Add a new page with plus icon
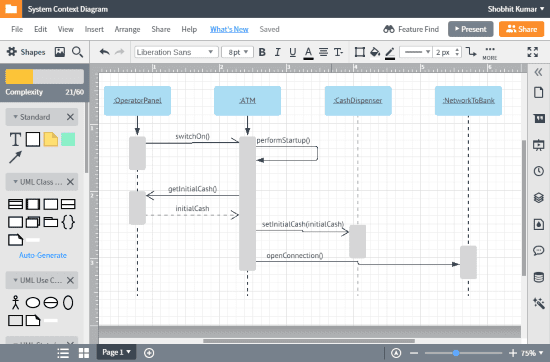 [x=149, y=353]
